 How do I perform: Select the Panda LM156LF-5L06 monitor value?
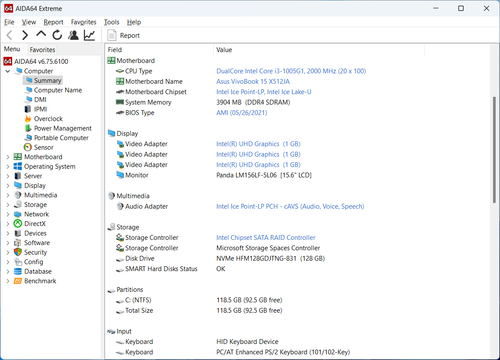point(264,175)
